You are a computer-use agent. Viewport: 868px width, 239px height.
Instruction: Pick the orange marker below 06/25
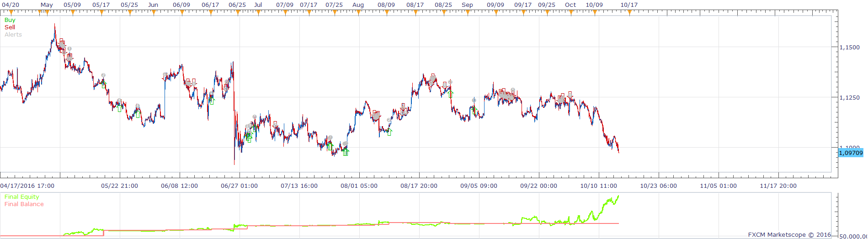(238, 12)
